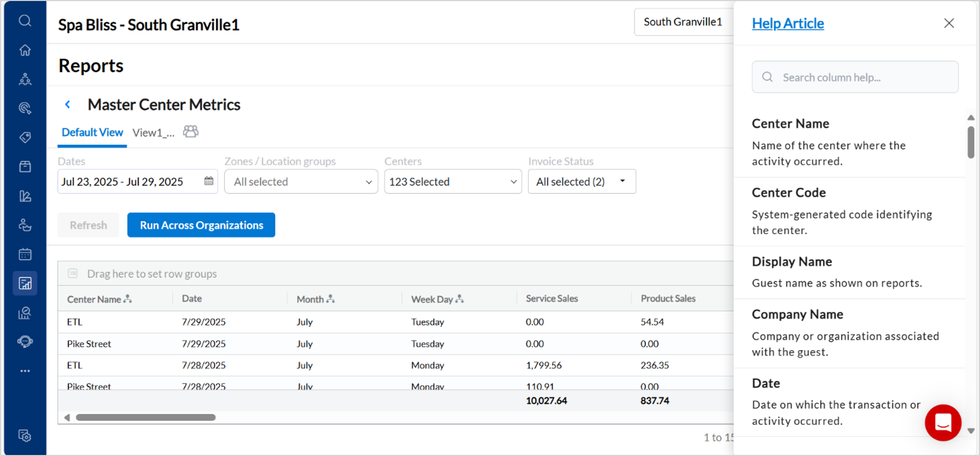This screenshot has width=980, height=456.
Task: Sort by the Center Name column header
Action: point(94,299)
